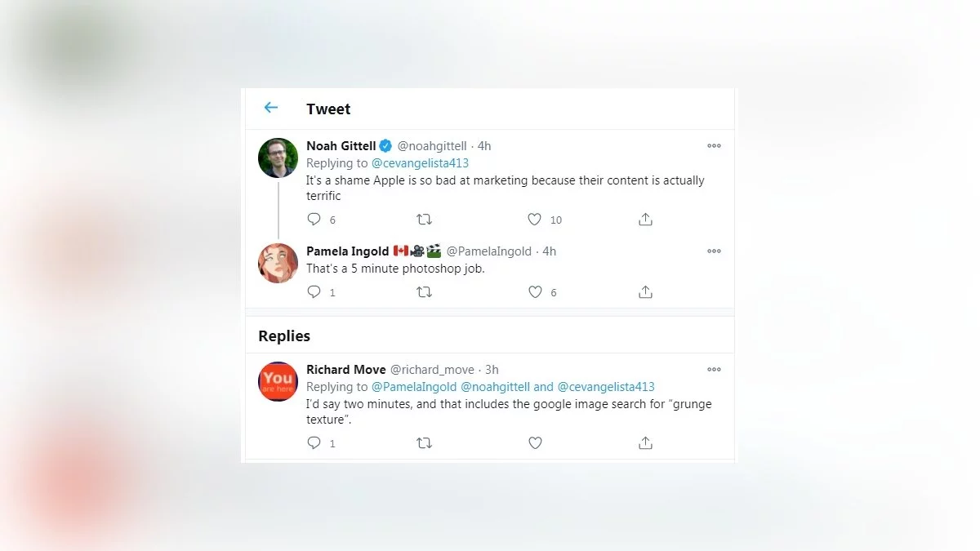The image size is (980, 551).
Task: Share Richard Move's reply
Action: pyautogui.click(x=645, y=443)
